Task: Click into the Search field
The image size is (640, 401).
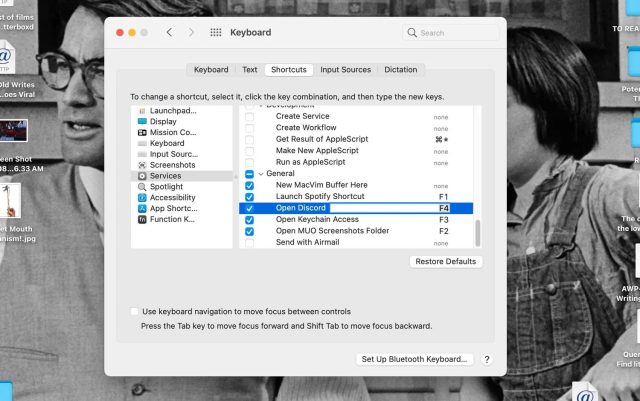Action: [x=451, y=33]
